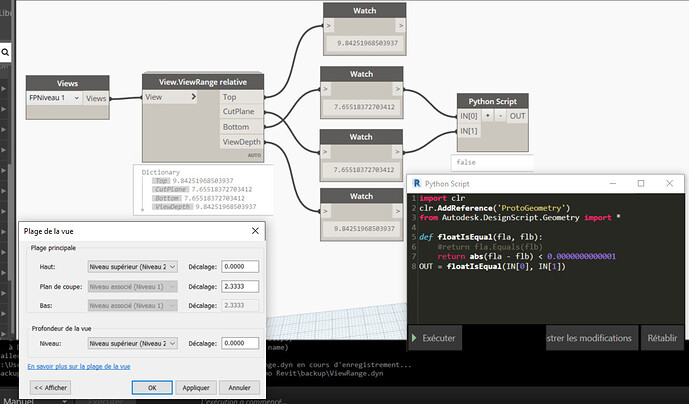The height and width of the screenshot is (404, 689).
Task: Open Profondeur de la vue Niveau dropdown
Action: point(133,343)
